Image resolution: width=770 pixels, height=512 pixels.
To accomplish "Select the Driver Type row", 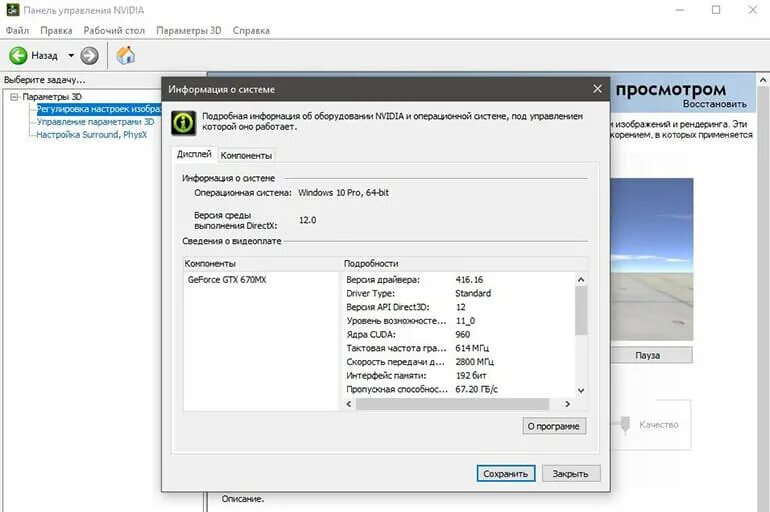I will click(460, 293).
